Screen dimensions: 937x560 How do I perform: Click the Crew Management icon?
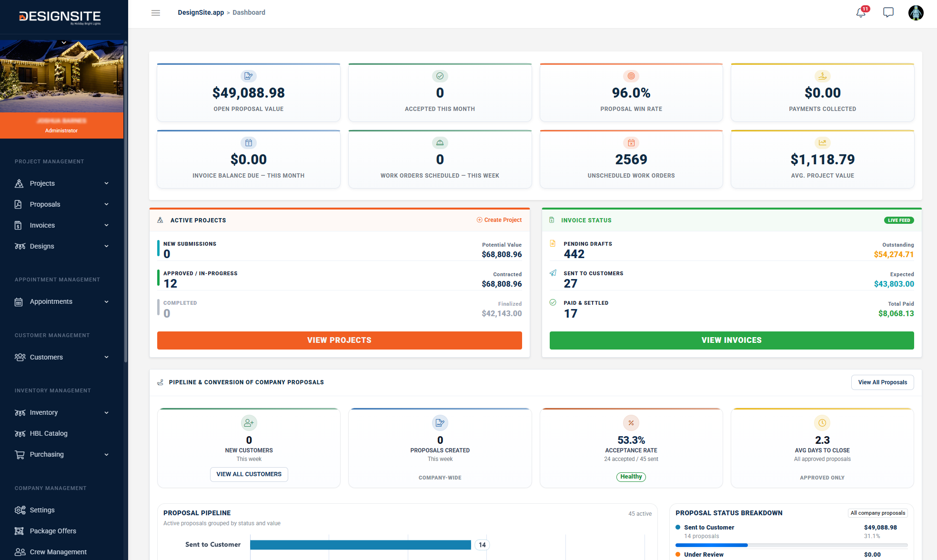[20, 552]
